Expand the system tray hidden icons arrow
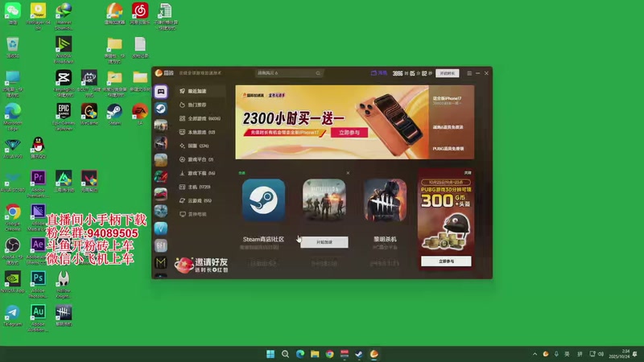Viewport: 644px width, 362px height. 535,354
